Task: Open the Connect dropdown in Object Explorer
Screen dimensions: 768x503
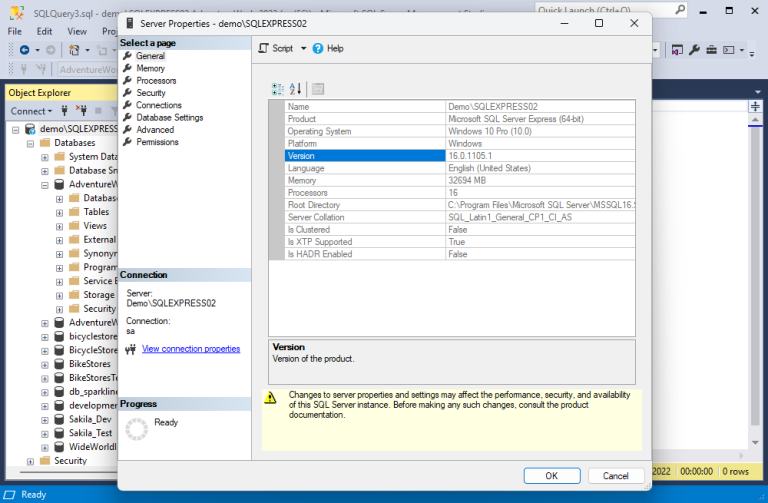Action: 32,111
